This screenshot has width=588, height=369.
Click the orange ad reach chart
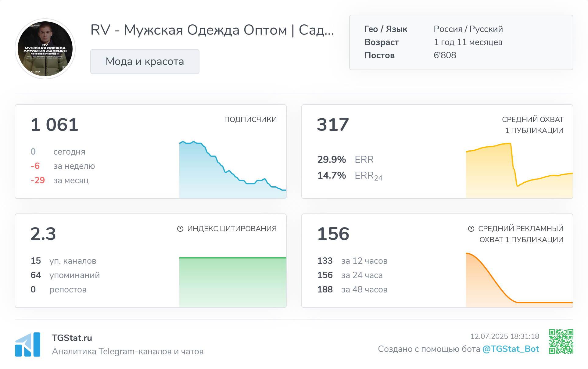click(x=519, y=280)
